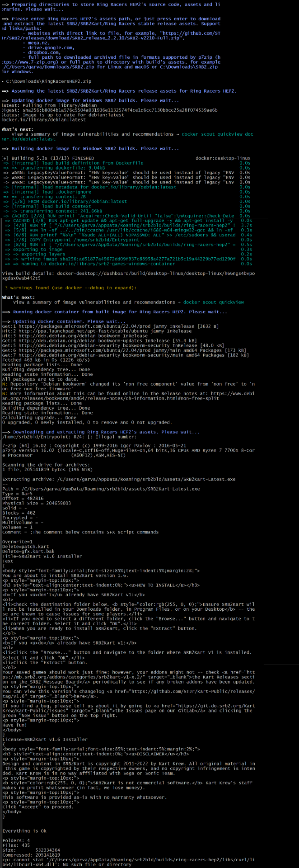Image resolution: width=299 pixels, height=868 pixels.
Task: Click the "Path = " SRB2Kart-Latest.exe line
Action: click(101, 489)
